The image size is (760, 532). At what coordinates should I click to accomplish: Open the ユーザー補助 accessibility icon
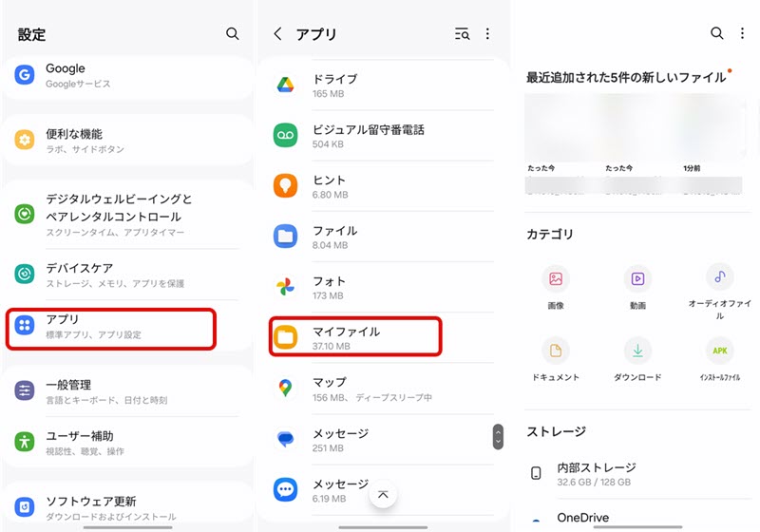pos(25,442)
